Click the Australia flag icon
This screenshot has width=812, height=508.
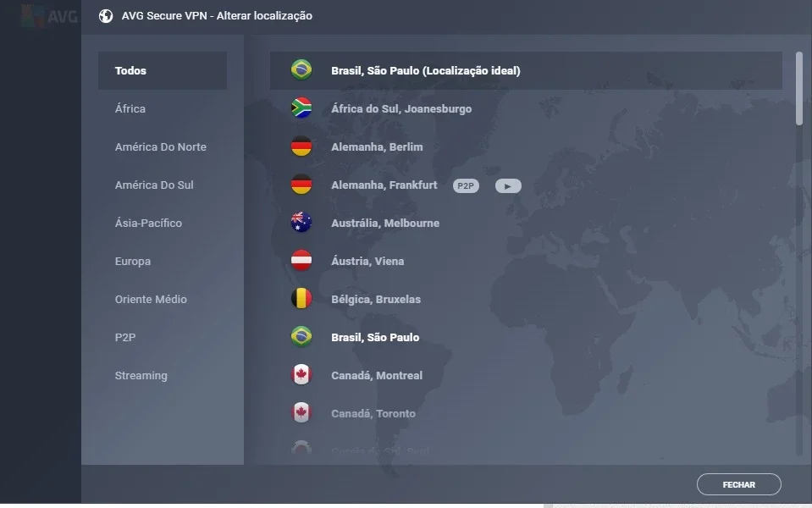[301, 223]
